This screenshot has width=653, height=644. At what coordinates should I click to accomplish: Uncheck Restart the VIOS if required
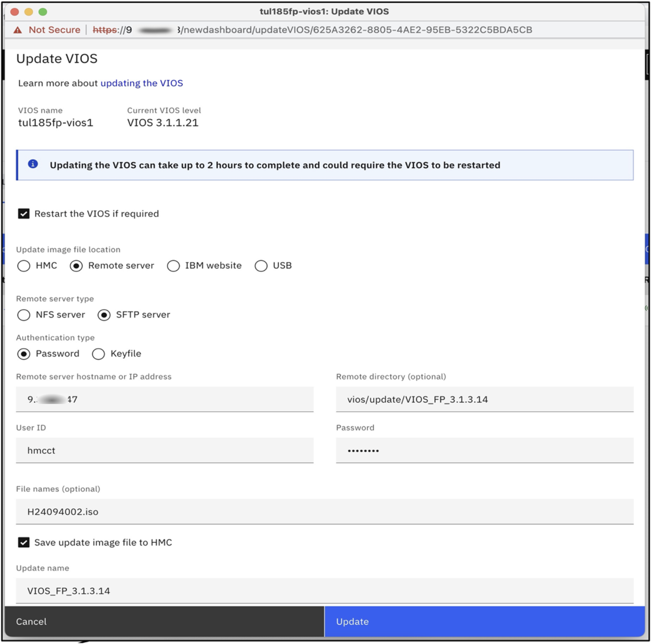(x=24, y=214)
